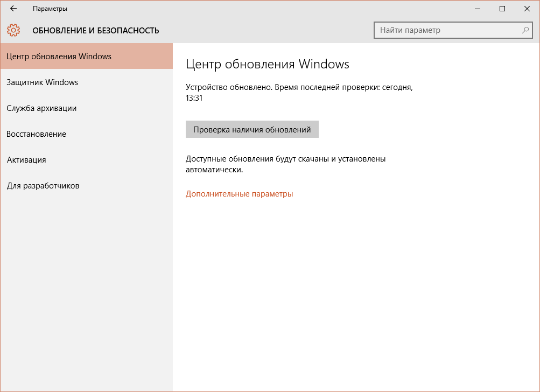
Task: Click the "Проверка наличия обновлений" button
Action: (x=252, y=130)
